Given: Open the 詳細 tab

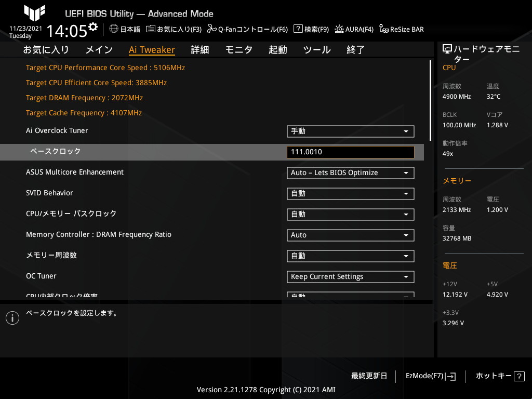Looking at the screenshot, I should (x=200, y=50).
